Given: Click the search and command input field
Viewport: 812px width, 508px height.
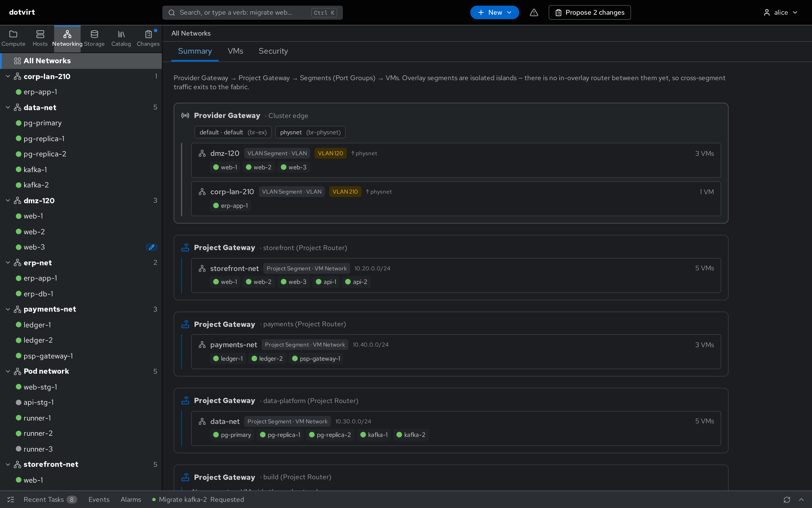Looking at the screenshot, I should tap(252, 12).
